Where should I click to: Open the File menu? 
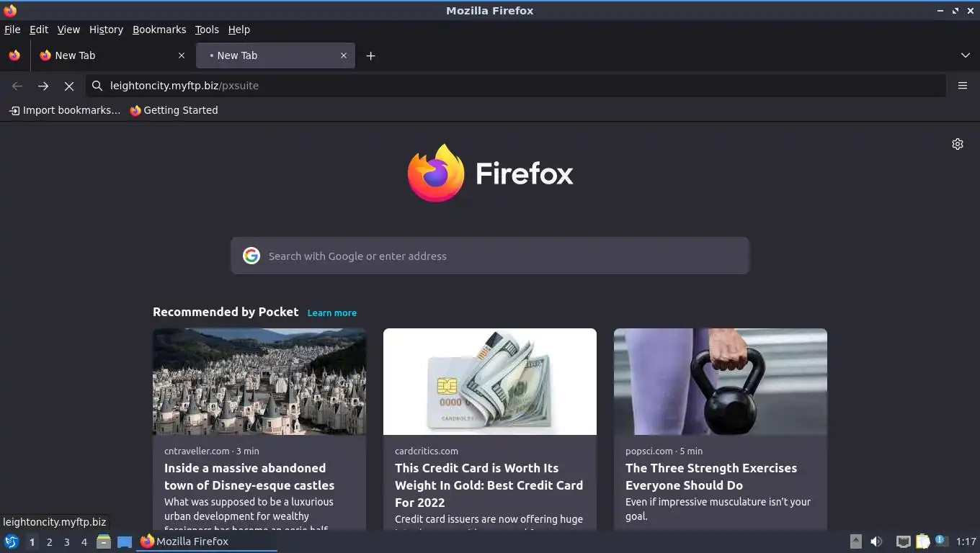[12, 30]
